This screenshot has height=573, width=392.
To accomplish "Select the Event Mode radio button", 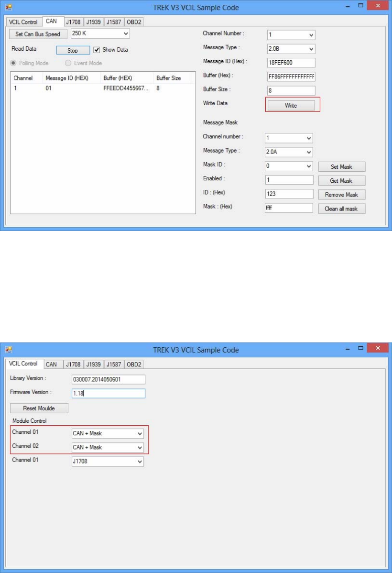I will tap(68, 63).
